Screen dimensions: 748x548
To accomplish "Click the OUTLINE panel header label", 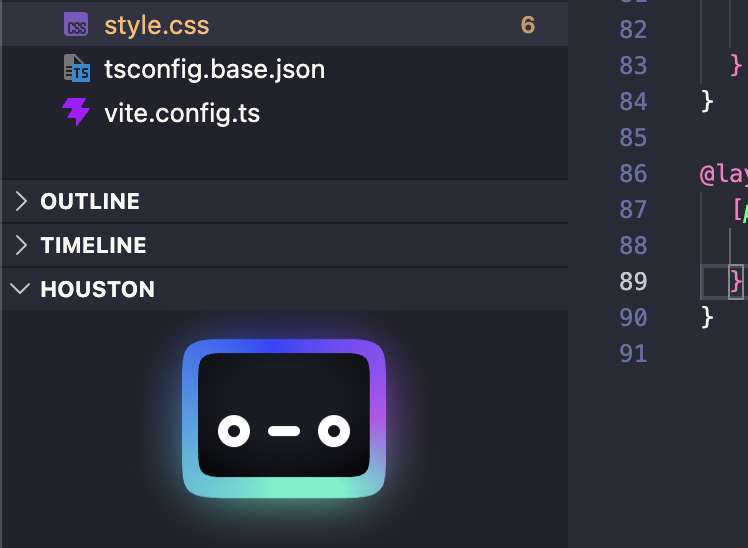I will coord(90,201).
